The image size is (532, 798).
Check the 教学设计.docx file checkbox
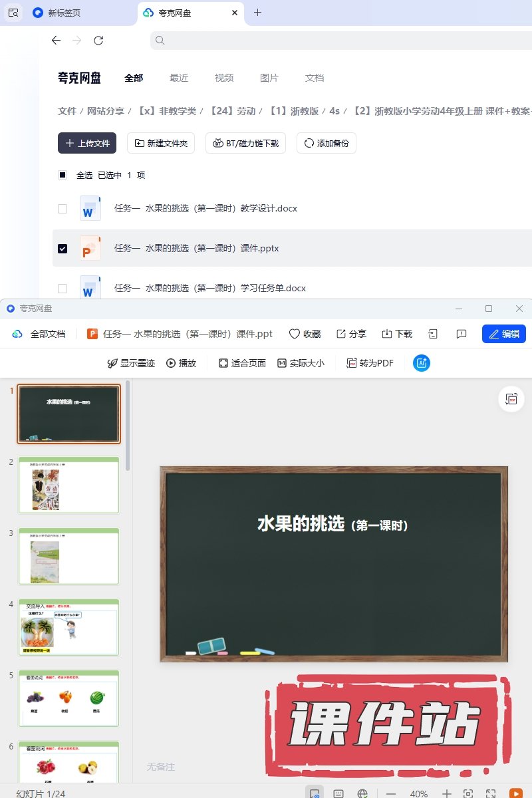tap(63, 208)
